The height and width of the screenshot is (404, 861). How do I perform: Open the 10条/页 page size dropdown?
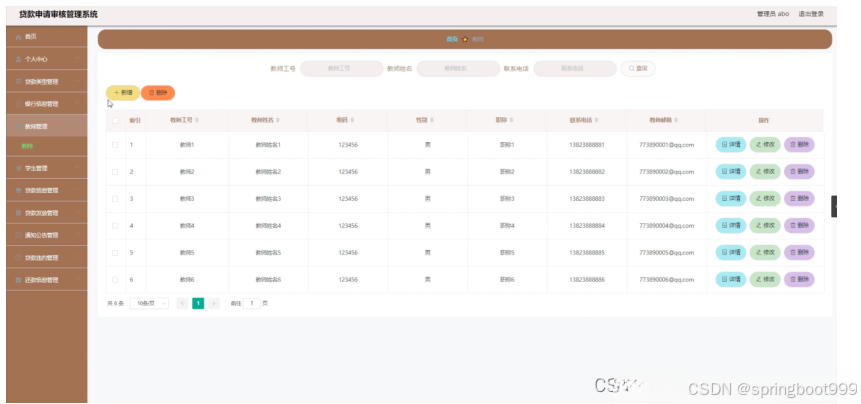[149, 304]
